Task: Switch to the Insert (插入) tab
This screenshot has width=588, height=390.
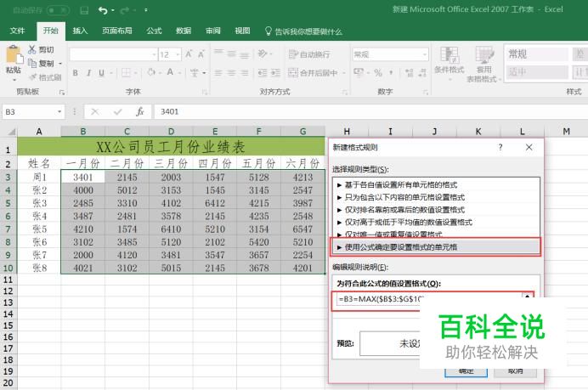Action: (x=80, y=31)
